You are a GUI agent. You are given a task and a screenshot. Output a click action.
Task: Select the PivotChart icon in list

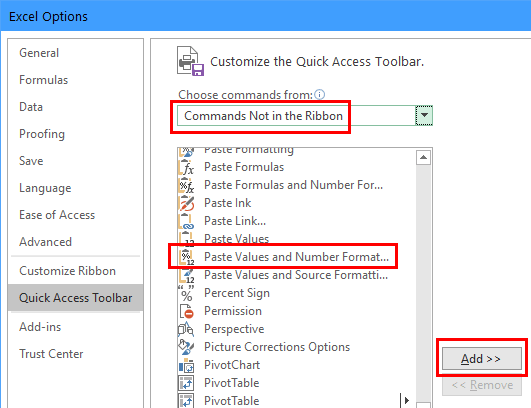click(x=186, y=365)
